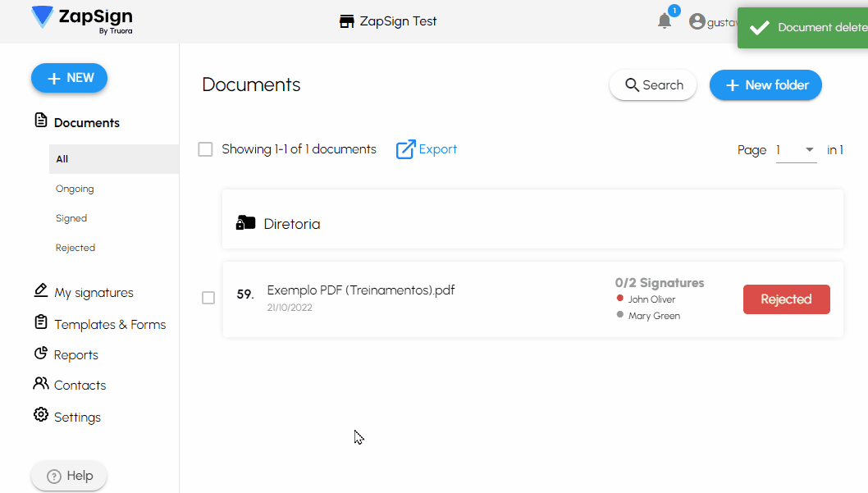Select the My signatures pen icon
Viewport: 868px width, 493px height.
pos(40,290)
